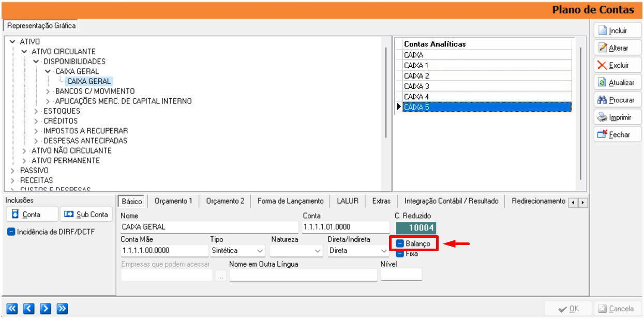Open the Orçamento 1 tab
644x321 pixels.
coord(173,201)
